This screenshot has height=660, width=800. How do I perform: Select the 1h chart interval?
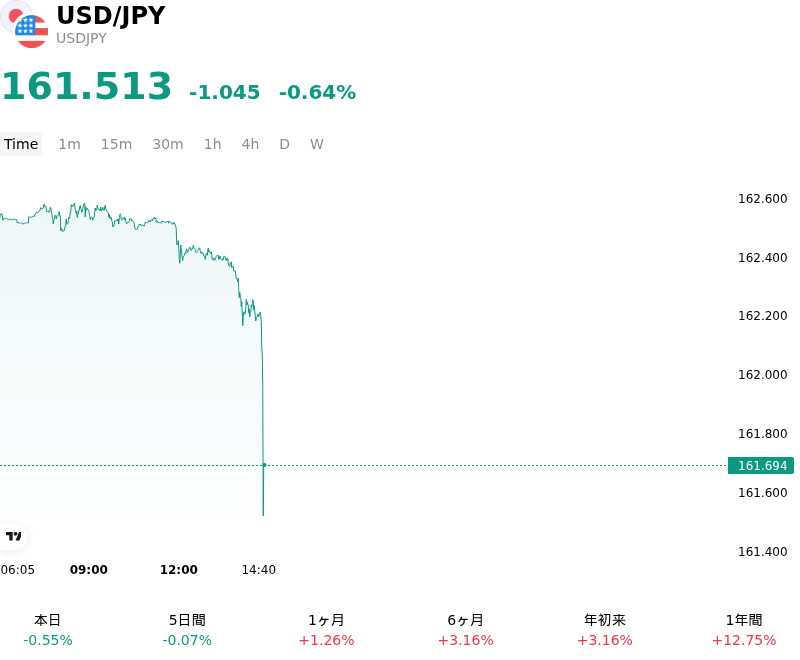[212, 144]
